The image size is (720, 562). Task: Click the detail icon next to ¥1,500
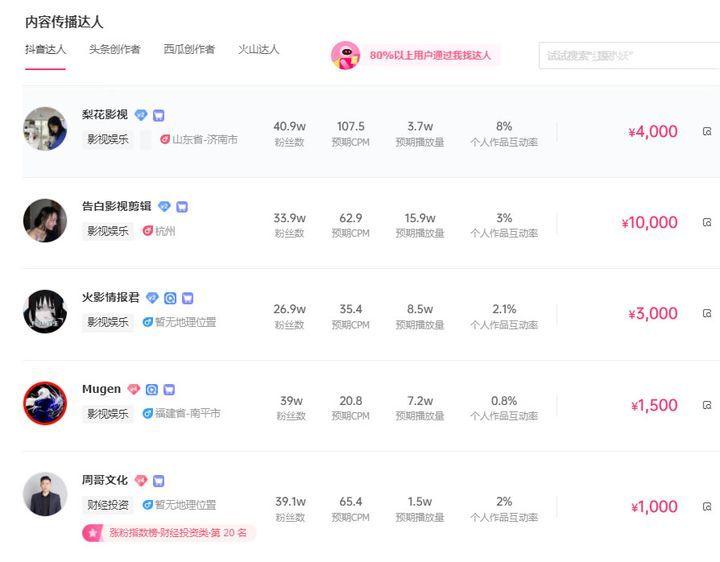[707, 405]
